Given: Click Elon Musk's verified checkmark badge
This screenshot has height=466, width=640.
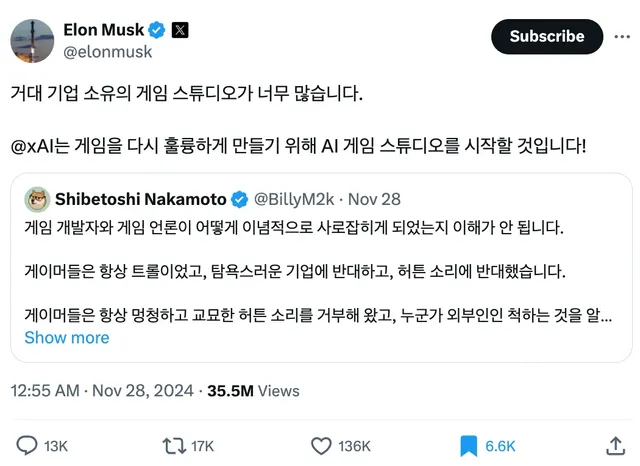Looking at the screenshot, I should [x=157, y=29].
